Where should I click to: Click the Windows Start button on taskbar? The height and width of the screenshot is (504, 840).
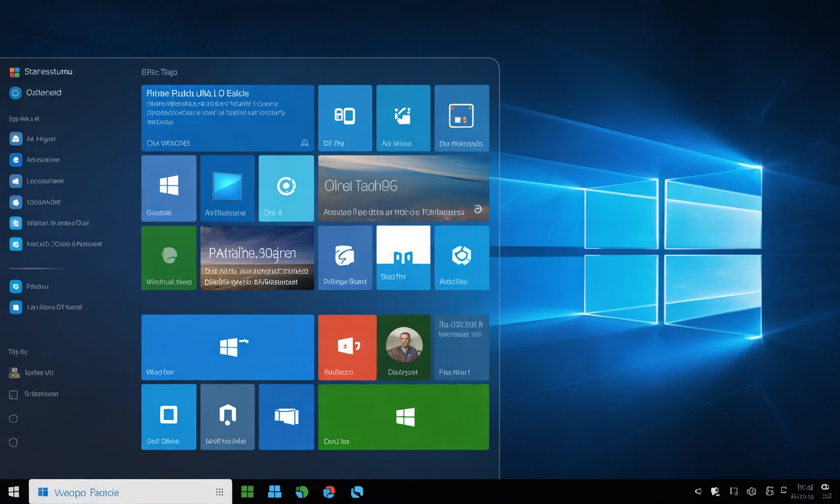tap(14, 492)
